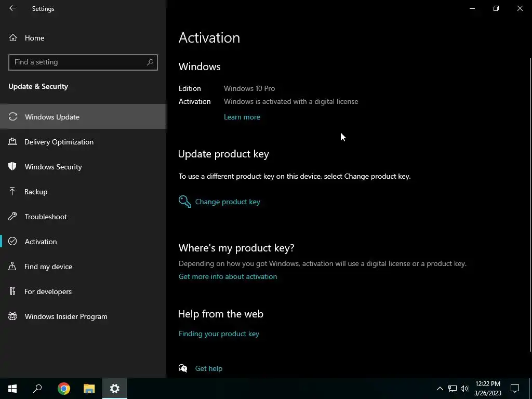Show hidden system tray icons

(440, 389)
